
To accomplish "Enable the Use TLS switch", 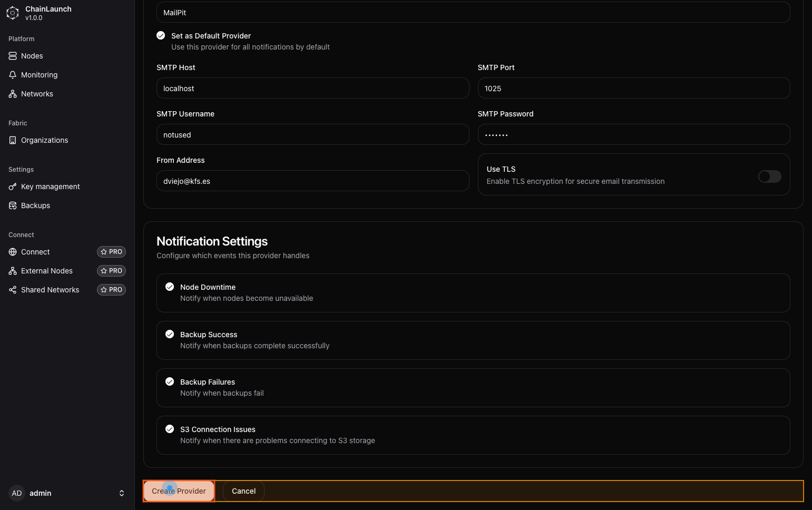I will pos(769,176).
